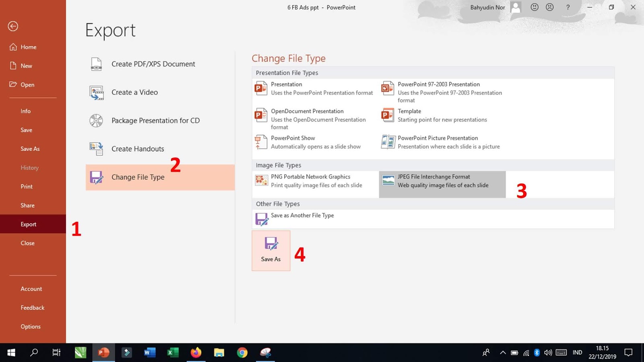Click Close in the sidebar
Viewport: 644px width, 362px height.
click(x=33, y=243)
